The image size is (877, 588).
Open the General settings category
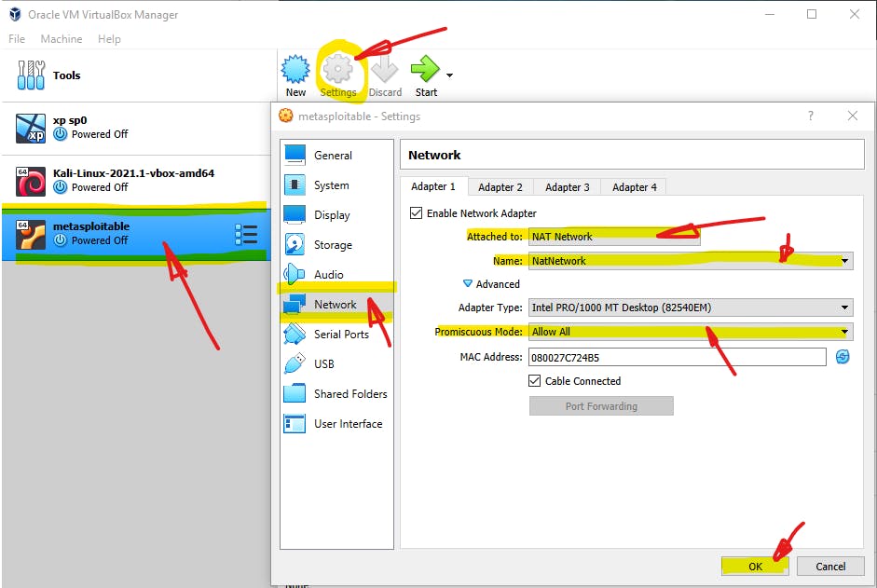tap(336, 155)
